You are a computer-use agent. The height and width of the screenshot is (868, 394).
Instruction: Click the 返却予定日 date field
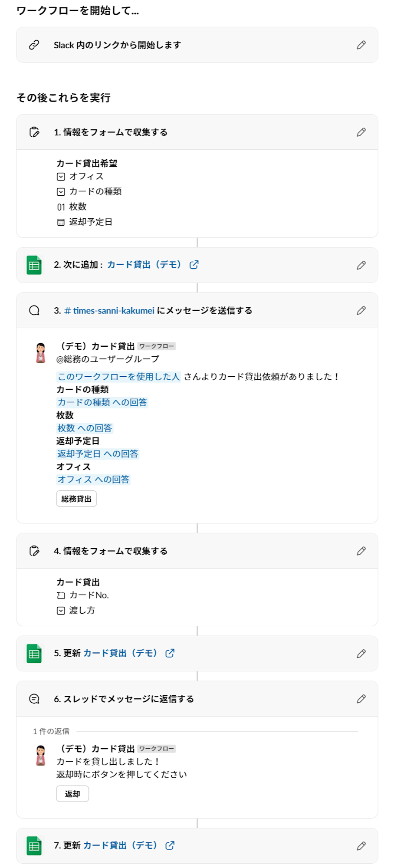pyautogui.click(x=85, y=222)
